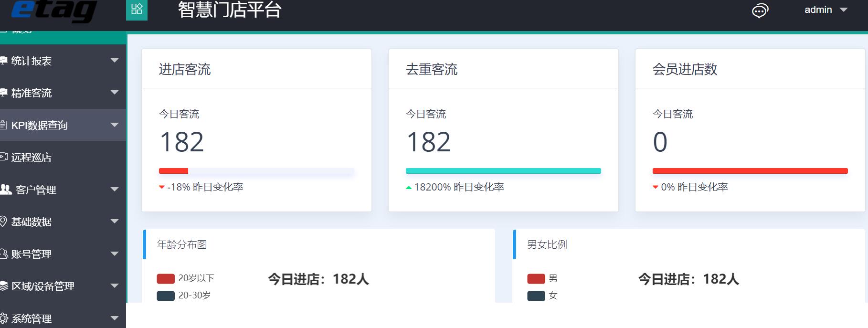Expand the 基础数据 arrow
The height and width of the screenshot is (328, 868).
[x=114, y=222]
